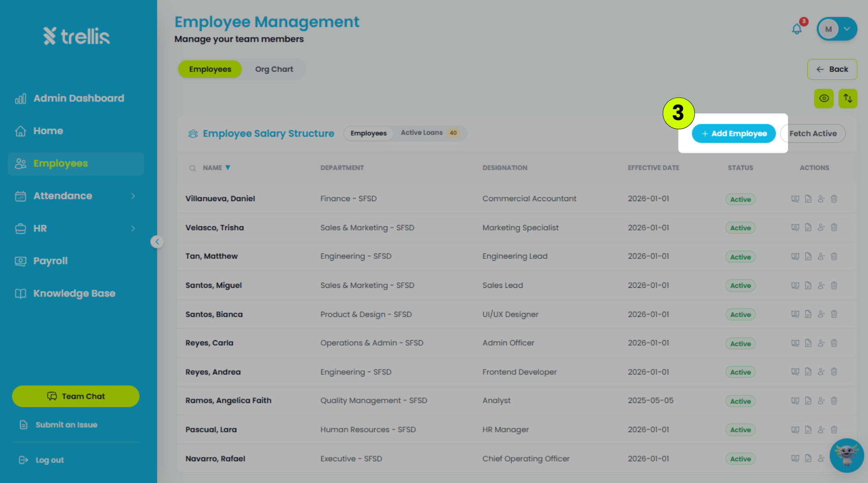Click Active status badge for Tan, Matthew
The image size is (868, 483).
click(740, 257)
